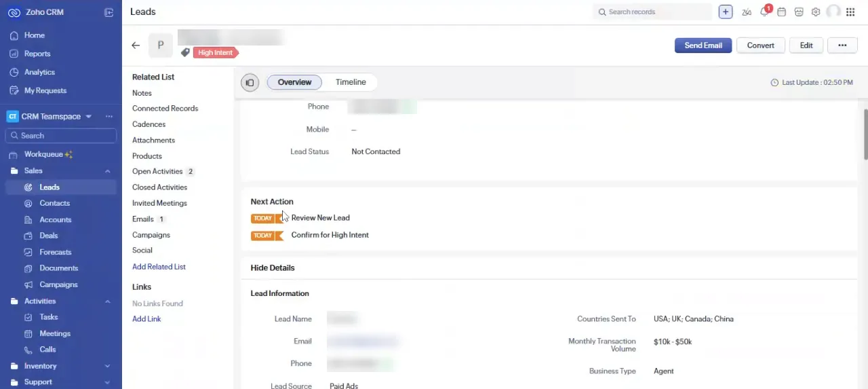Click the vertical scrollbar thumb
This screenshot has height=389, width=868.
tap(865, 134)
